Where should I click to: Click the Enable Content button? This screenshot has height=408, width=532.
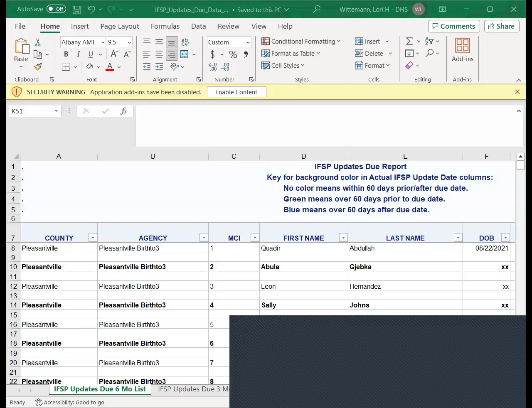tap(236, 92)
